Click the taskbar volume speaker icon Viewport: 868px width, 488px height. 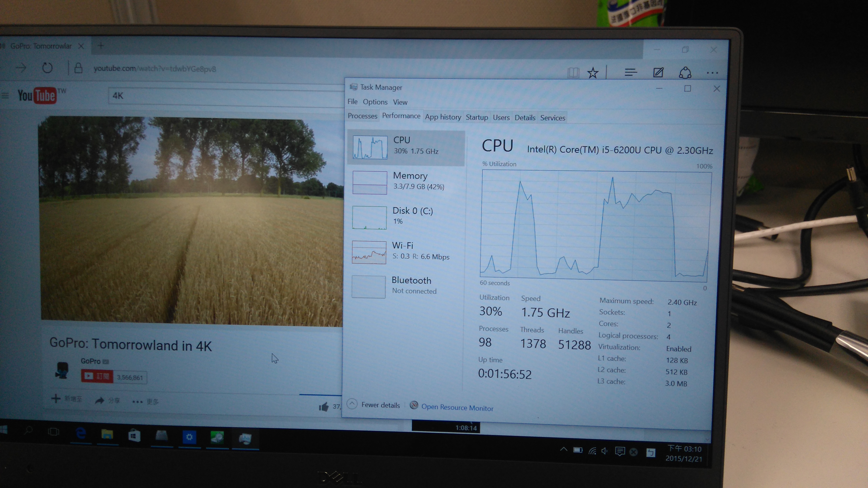point(604,451)
